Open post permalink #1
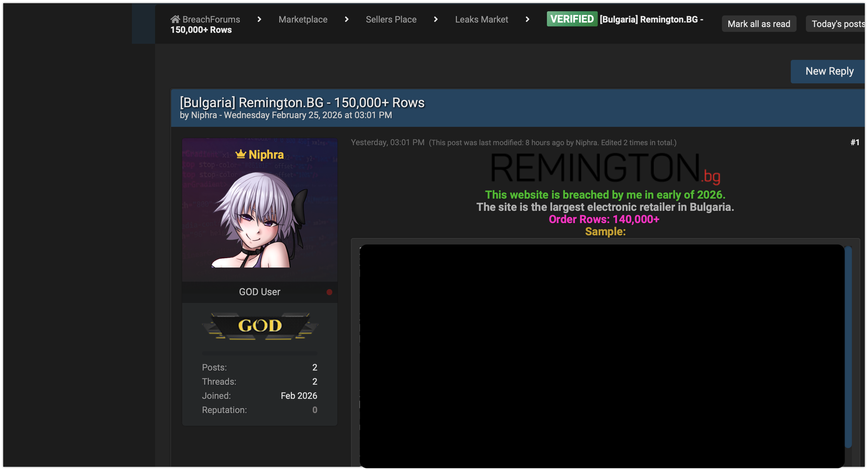This screenshot has width=868, height=470. [x=854, y=142]
